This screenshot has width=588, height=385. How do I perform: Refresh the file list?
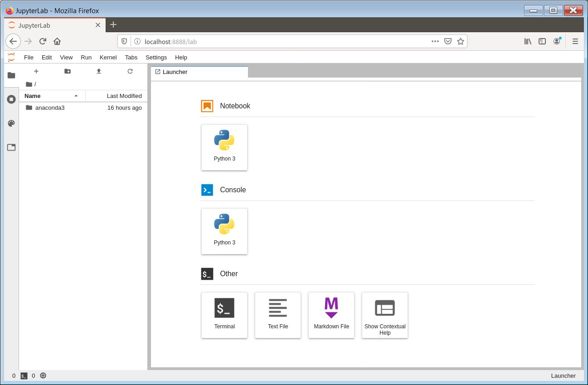130,71
